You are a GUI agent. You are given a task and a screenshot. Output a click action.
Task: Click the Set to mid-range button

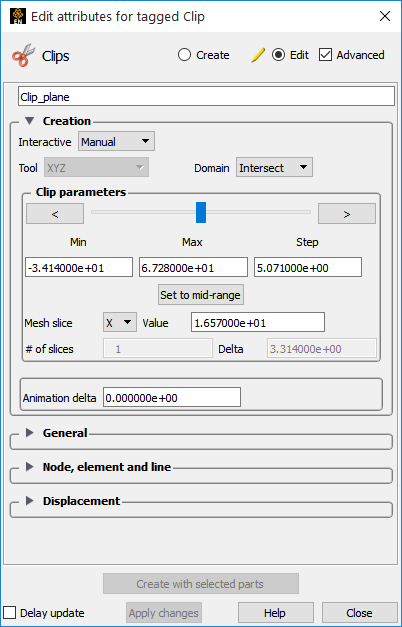(x=201, y=295)
